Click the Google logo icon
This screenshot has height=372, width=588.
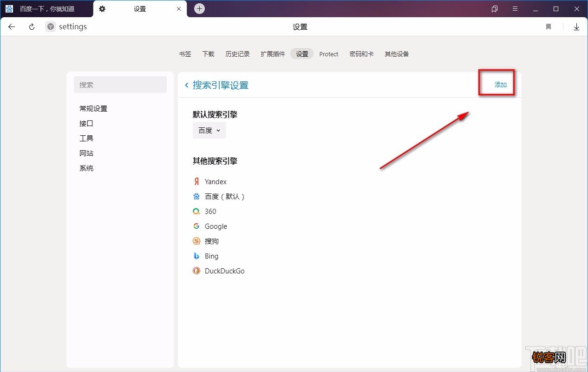coord(196,226)
